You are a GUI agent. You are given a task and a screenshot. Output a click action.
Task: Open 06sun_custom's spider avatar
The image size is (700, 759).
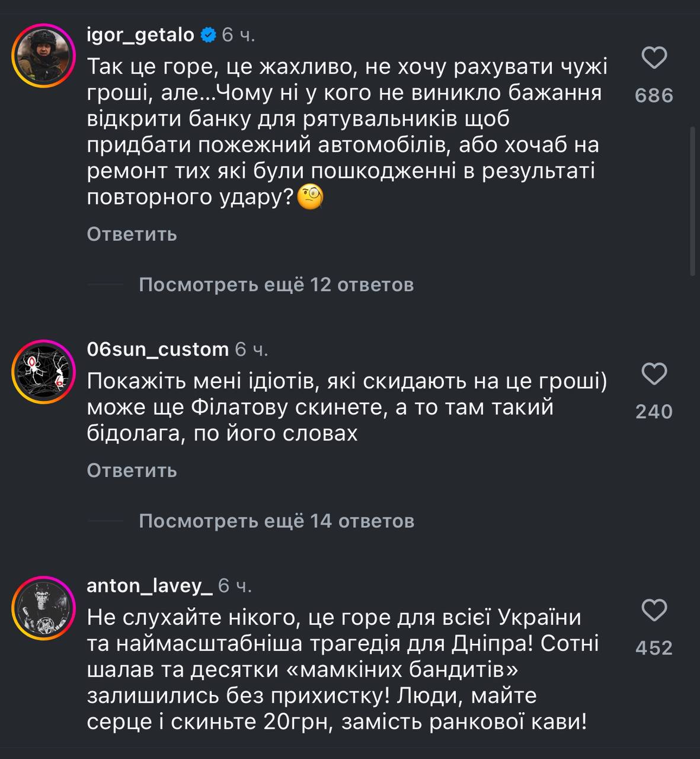(x=43, y=372)
